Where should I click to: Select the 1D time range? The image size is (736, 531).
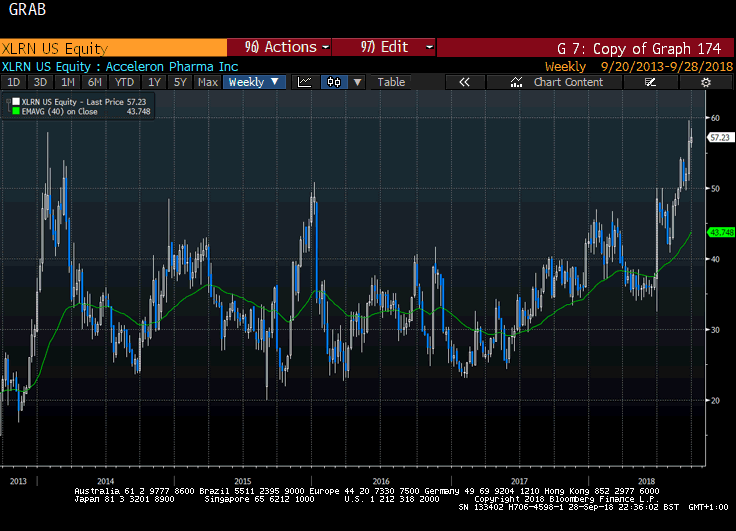13,82
